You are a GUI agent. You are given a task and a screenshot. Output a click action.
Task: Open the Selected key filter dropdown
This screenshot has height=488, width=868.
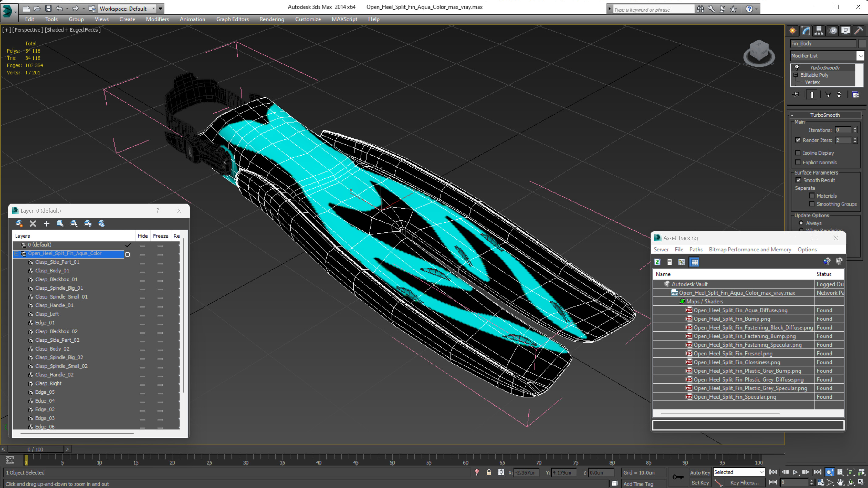point(739,472)
